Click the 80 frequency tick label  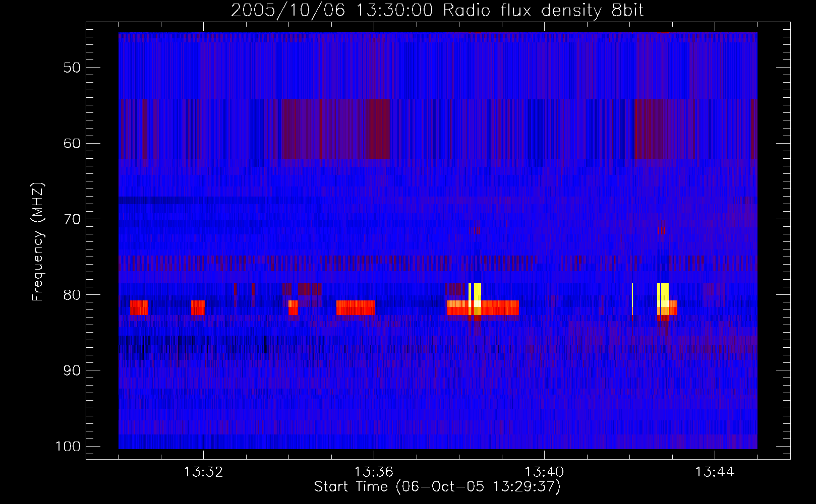pos(72,295)
